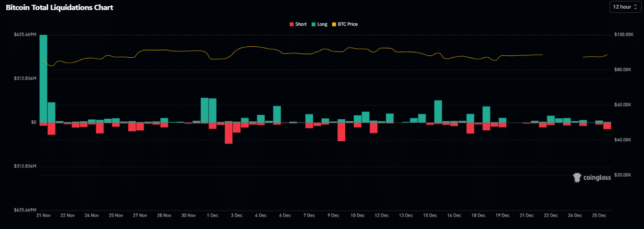This screenshot has height=229, width=644.
Task: Click the green Long legend square
Action: point(314,24)
